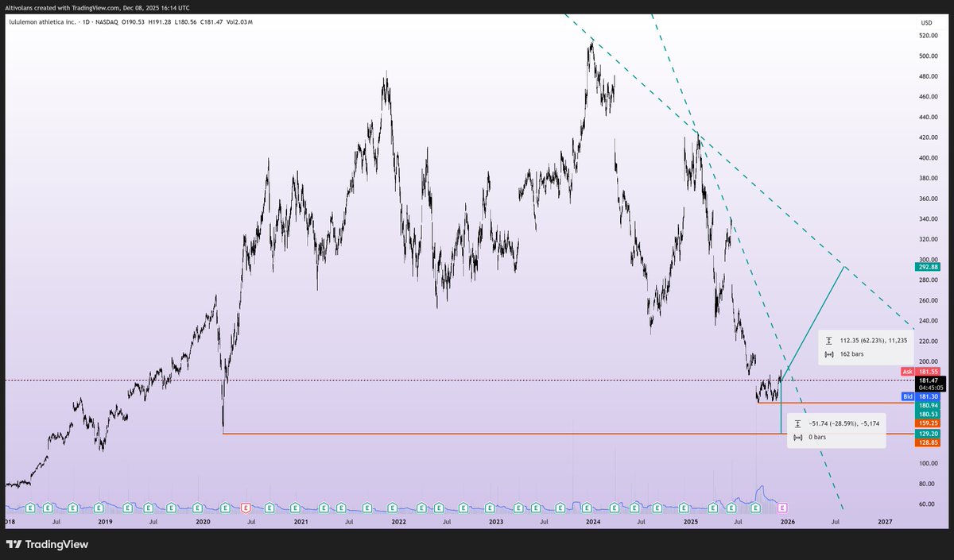Select the red earnings marker near July 2020
The height and width of the screenshot is (560, 954).
click(x=246, y=508)
